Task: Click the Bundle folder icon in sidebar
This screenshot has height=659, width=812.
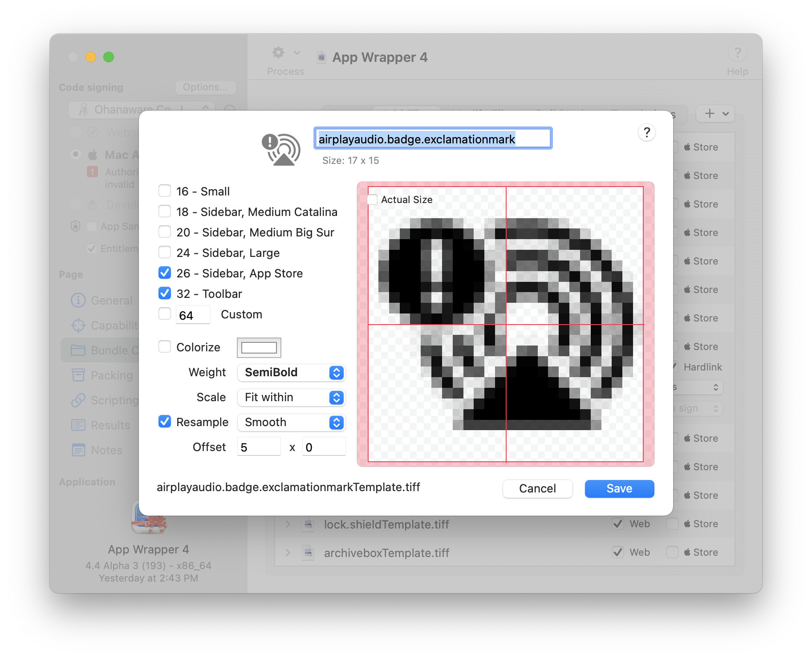Action: click(x=78, y=350)
